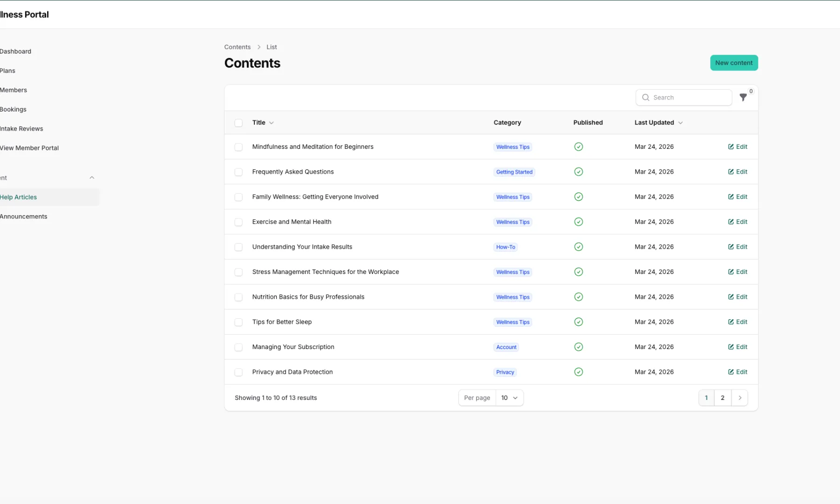The image size is (840, 504).
Task: Check the row checkbox for Understanding Your Intake Results
Action: point(238,247)
